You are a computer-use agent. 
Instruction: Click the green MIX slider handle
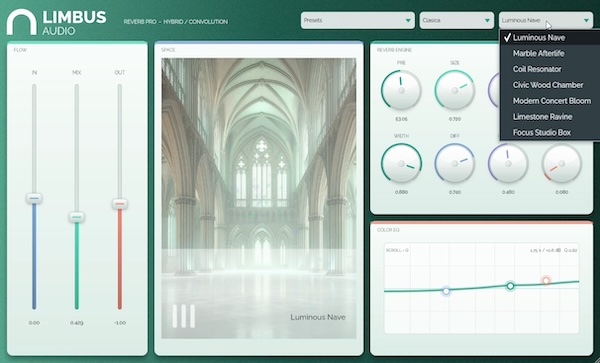[x=77, y=217]
